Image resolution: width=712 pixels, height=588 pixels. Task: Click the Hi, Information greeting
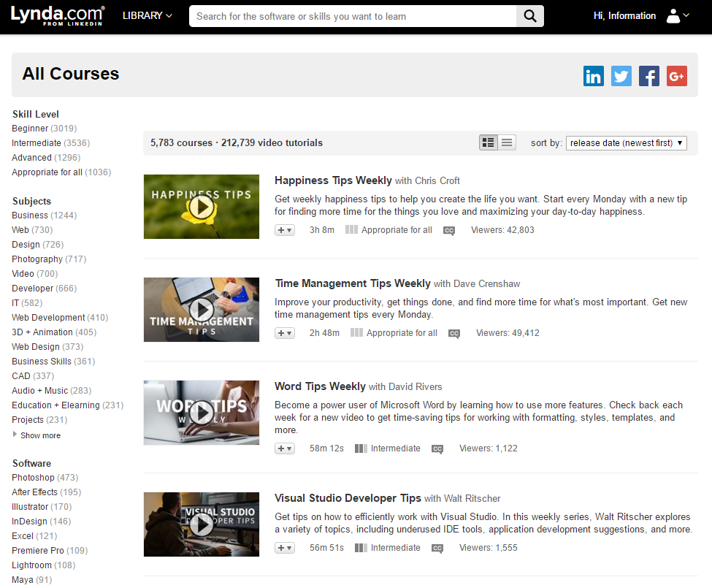(625, 16)
